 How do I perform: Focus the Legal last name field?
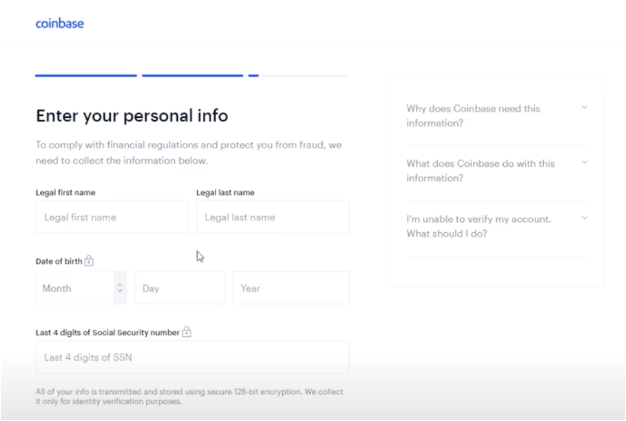coord(273,217)
